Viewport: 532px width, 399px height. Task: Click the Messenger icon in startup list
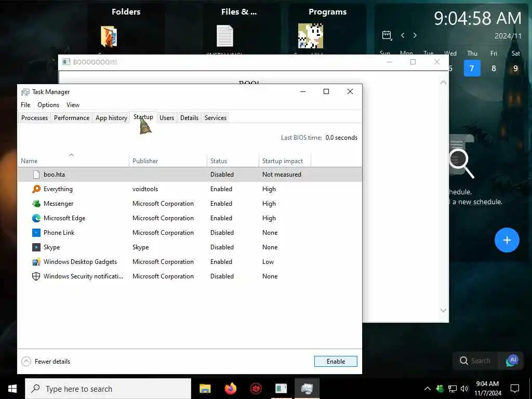[36, 204]
